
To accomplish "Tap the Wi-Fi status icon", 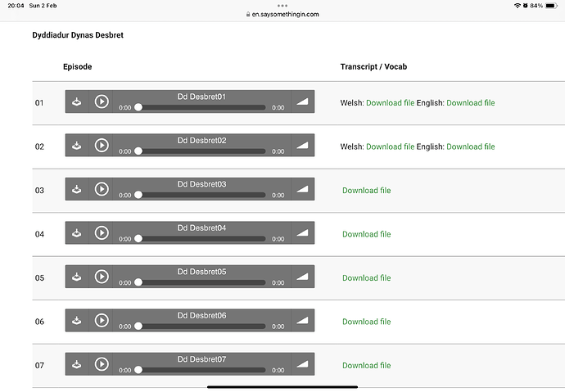I will (518, 6).
